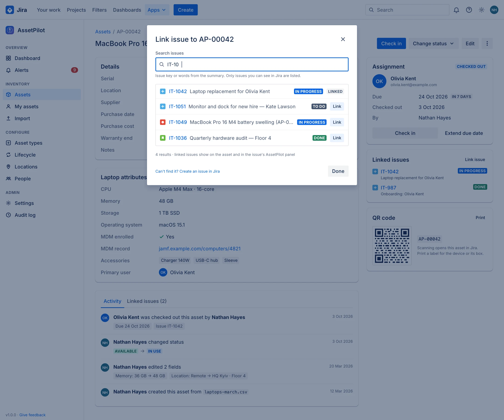Image resolution: width=504 pixels, height=420 pixels.
Task: Close the Link issue dialog
Action: [343, 39]
